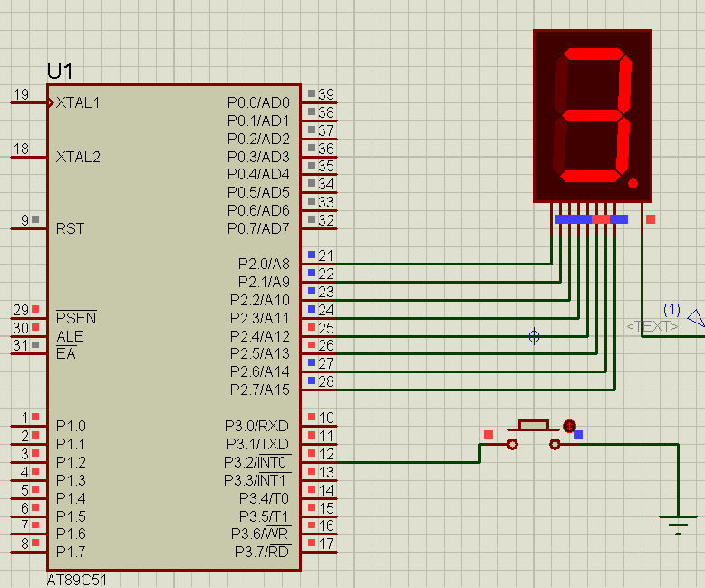Click the (1) terminal label
Image resolution: width=705 pixels, height=588 pixels.
tap(671, 309)
